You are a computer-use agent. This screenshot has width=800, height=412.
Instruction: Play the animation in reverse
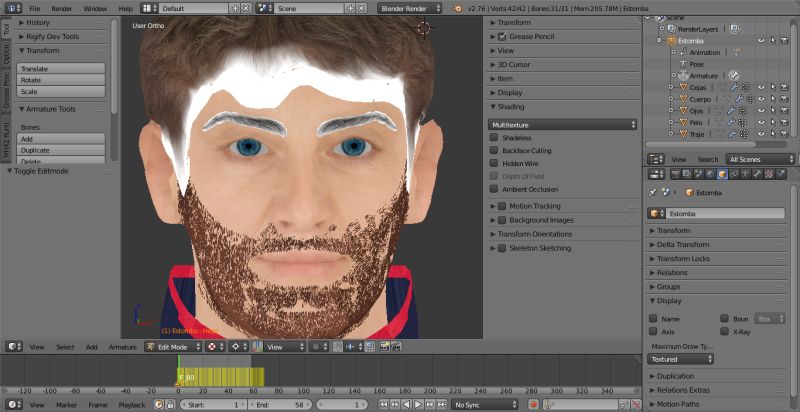click(407, 405)
